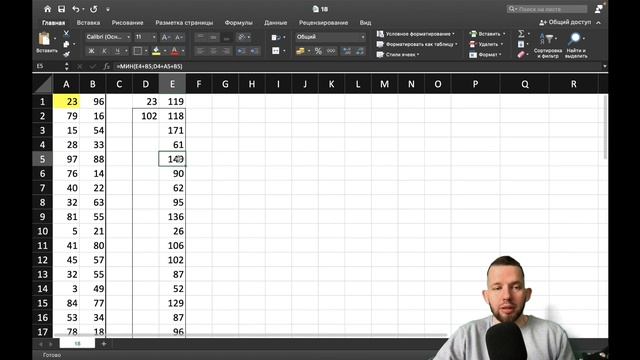This screenshot has height=360, width=640.
Task: Select row 5 header
Action: pos(42,159)
